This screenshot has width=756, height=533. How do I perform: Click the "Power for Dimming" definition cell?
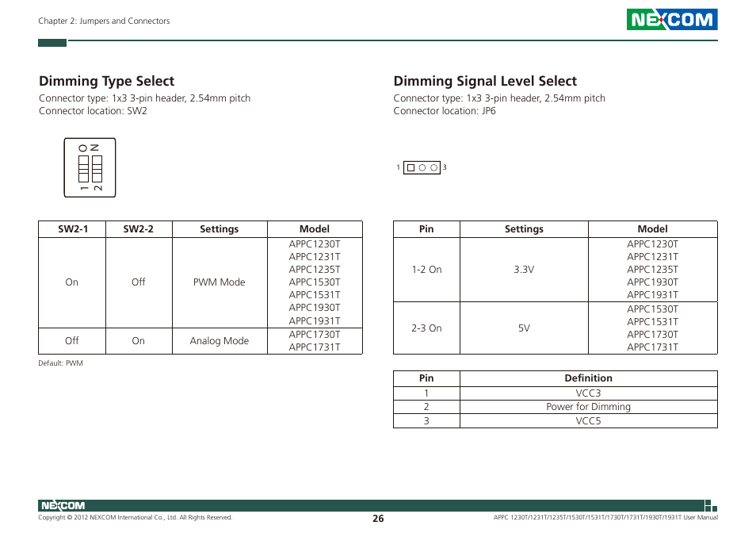click(589, 407)
